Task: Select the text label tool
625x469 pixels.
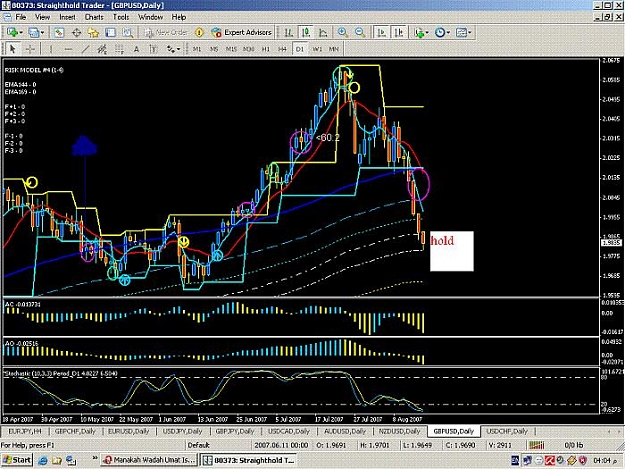Action: tap(153, 49)
